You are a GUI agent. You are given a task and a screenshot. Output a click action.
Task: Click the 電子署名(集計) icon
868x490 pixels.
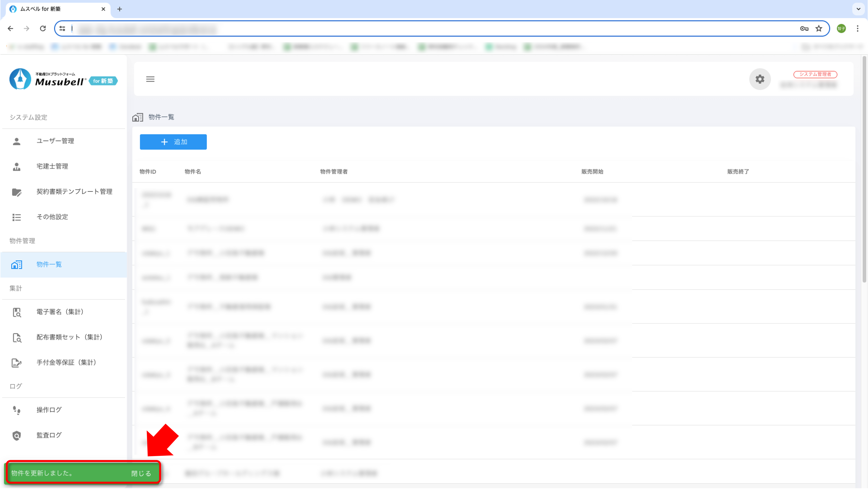[x=17, y=312]
